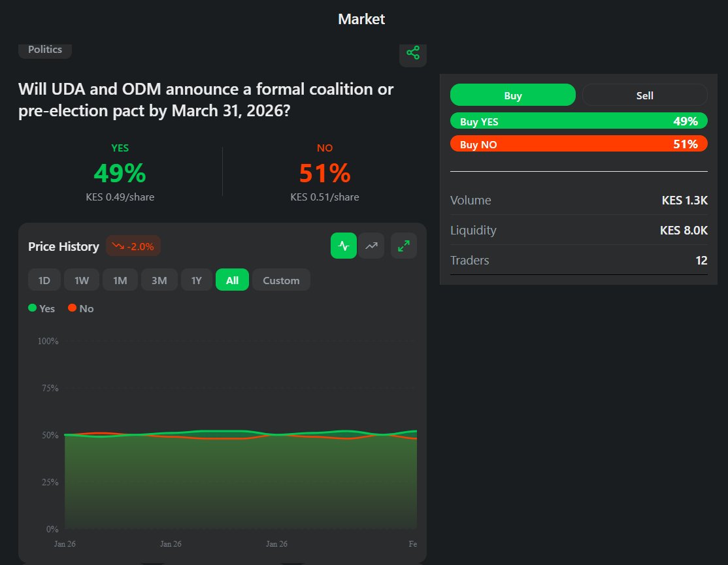
Task: Select the 1D time range
Action: coord(44,280)
